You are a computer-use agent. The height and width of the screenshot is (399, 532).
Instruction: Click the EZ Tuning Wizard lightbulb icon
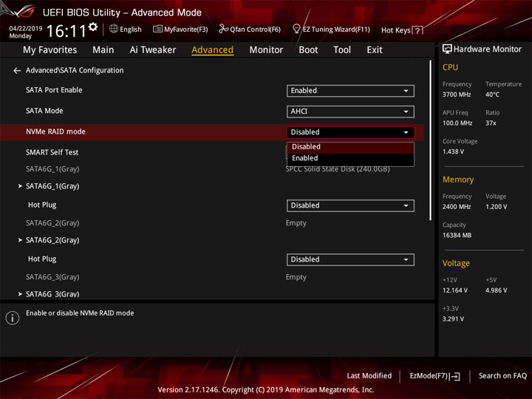coord(296,29)
